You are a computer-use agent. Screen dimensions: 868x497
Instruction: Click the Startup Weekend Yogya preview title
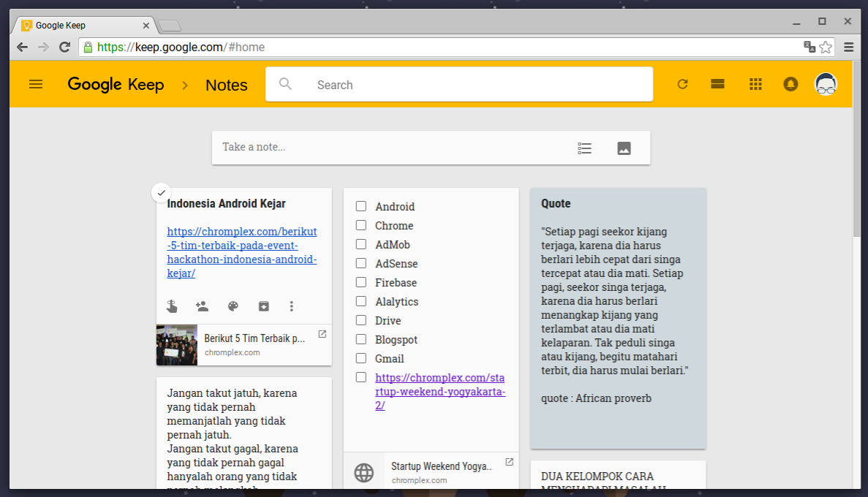click(x=441, y=466)
